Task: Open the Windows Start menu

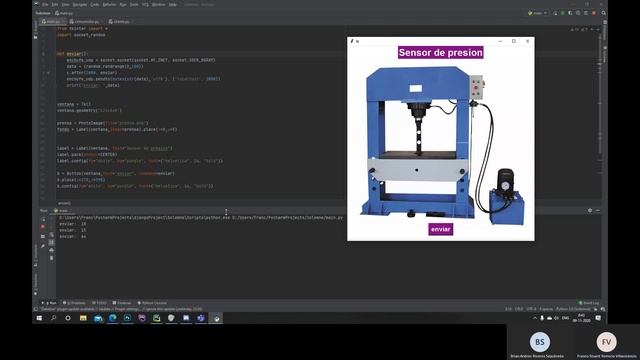Action: [39, 318]
